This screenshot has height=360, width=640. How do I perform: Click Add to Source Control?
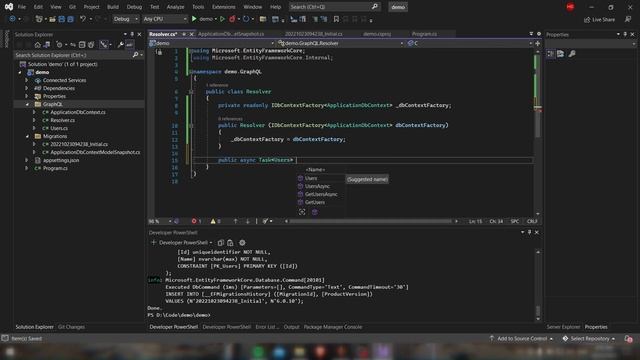(522, 339)
